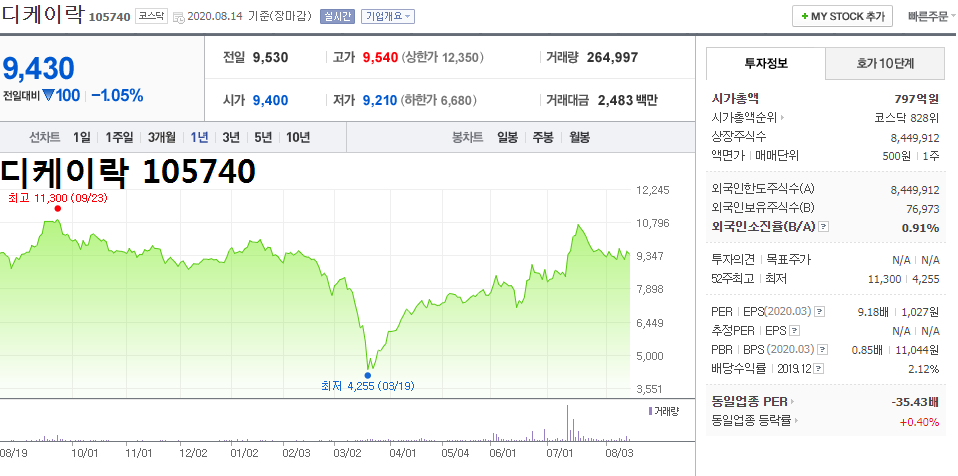Click the red 최고 11,300 chart marker
The width and height of the screenshot is (958, 476).
pyautogui.click(x=57, y=208)
